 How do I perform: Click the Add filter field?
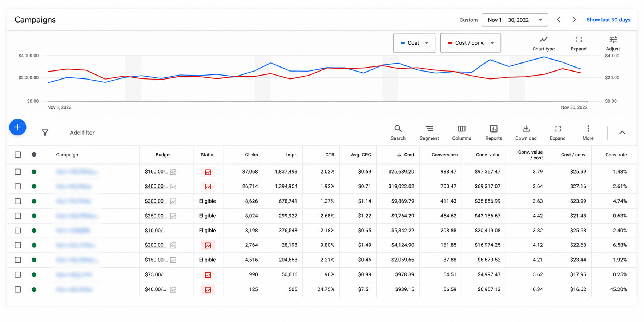click(82, 133)
